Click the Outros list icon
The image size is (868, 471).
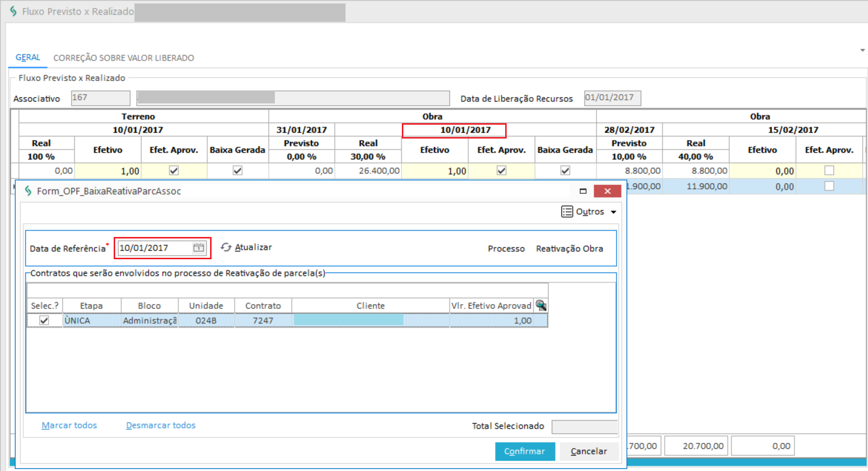(567, 212)
